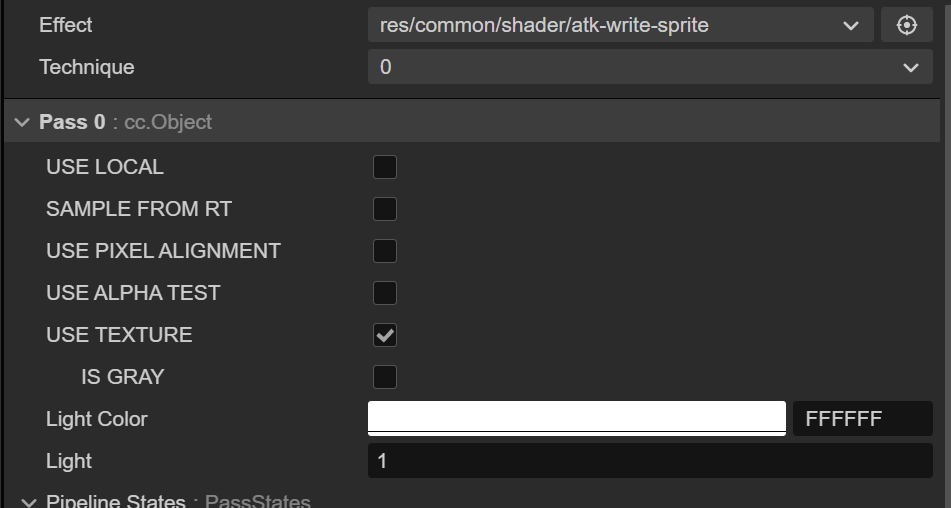
Task: Open the Light Color swatch picker
Action: pyautogui.click(x=576, y=418)
